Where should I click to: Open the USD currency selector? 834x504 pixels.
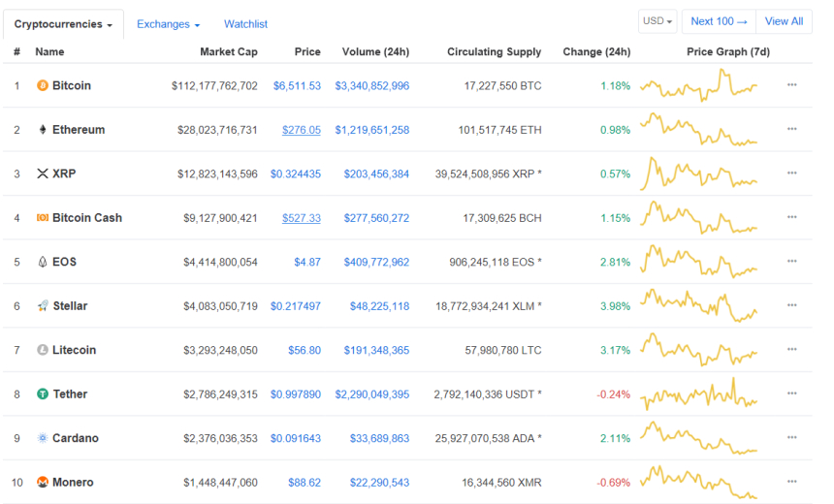(x=658, y=21)
